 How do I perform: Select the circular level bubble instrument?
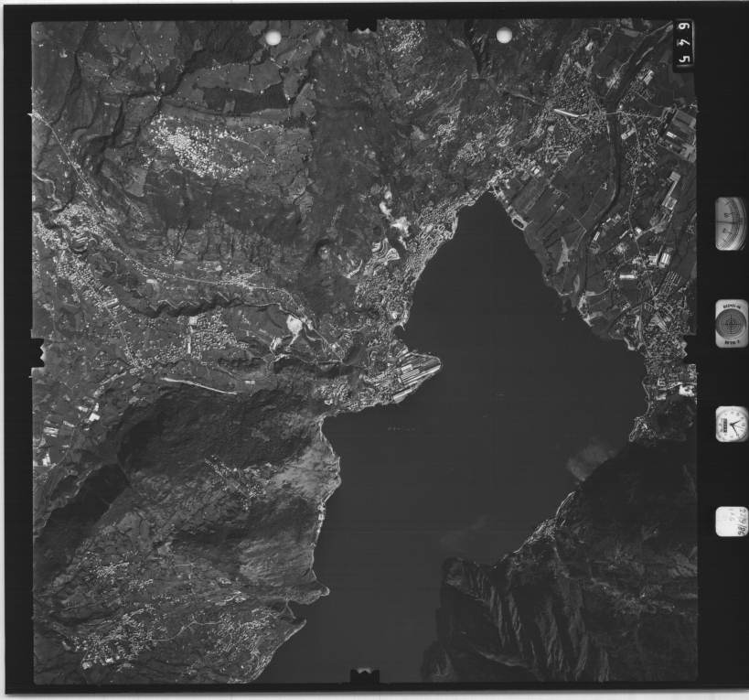pos(731,323)
